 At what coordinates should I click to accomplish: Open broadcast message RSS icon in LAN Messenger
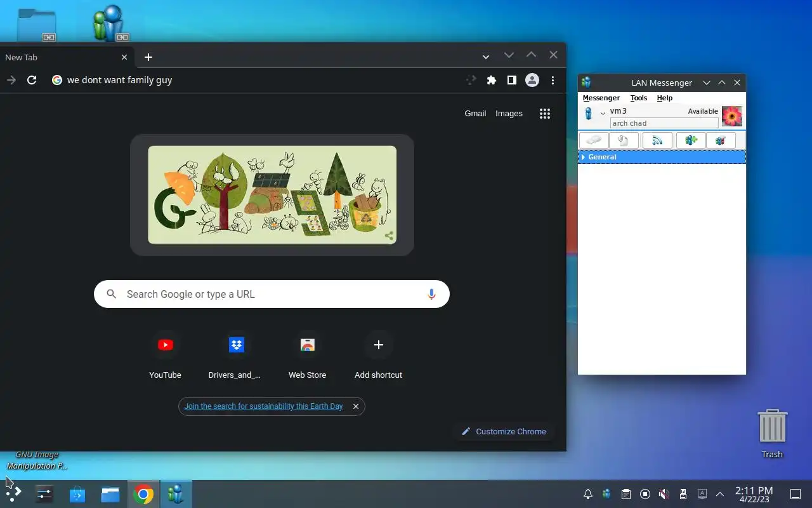coord(657,140)
